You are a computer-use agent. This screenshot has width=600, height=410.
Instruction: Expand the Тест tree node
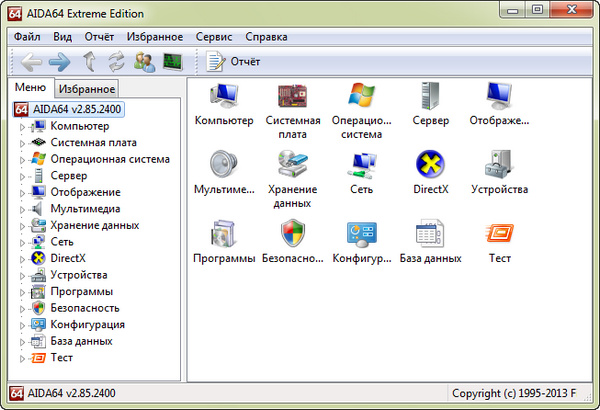tap(23, 358)
